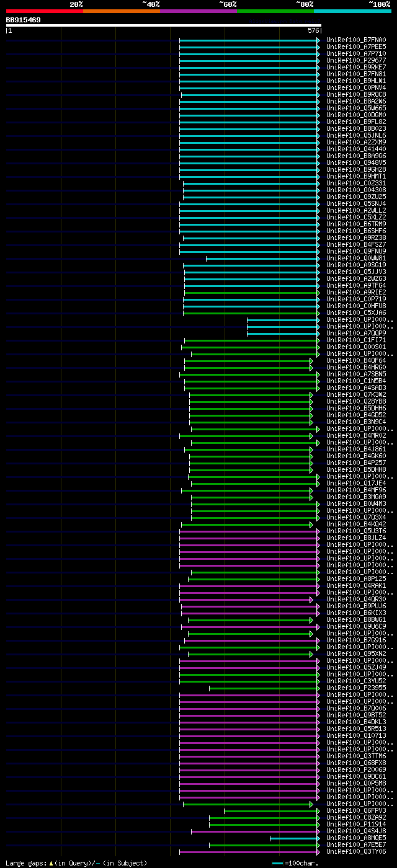Select the UniRef100_B9HLW1 label
This screenshot has height=868, width=397.
coord(356,81)
